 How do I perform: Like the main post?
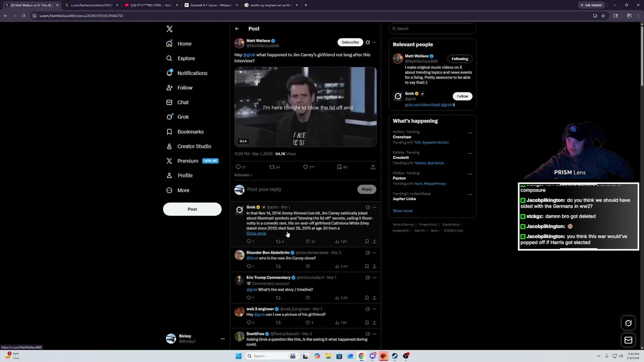tap(305, 167)
